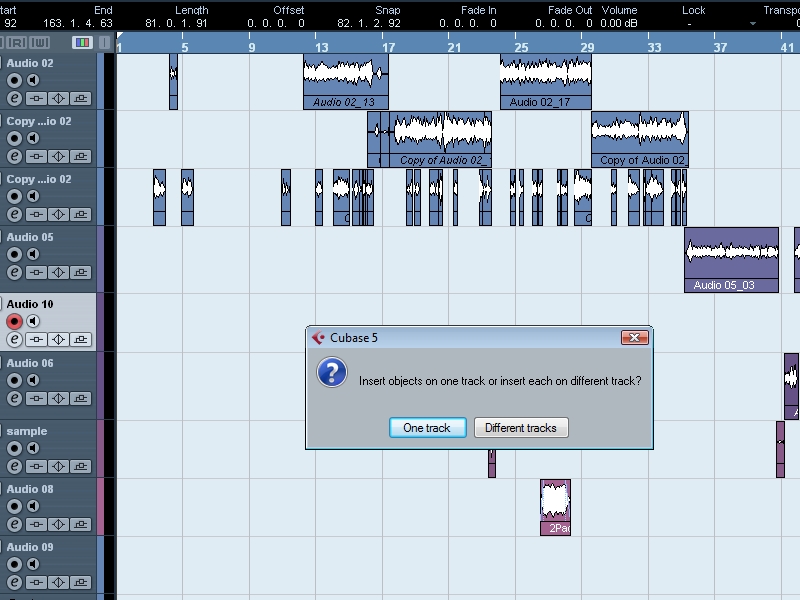
Task: Toggle monitor on Audio 05 track
Action: coord(33,254)
